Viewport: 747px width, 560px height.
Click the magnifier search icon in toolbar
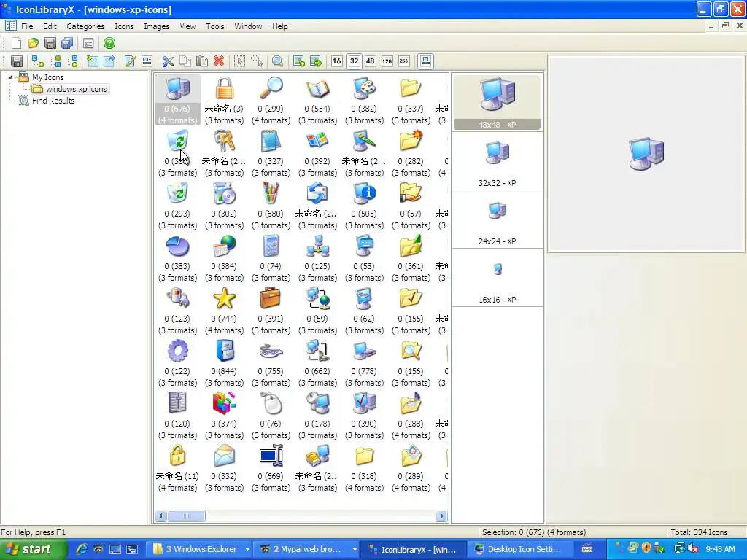(x=277, y=61)
